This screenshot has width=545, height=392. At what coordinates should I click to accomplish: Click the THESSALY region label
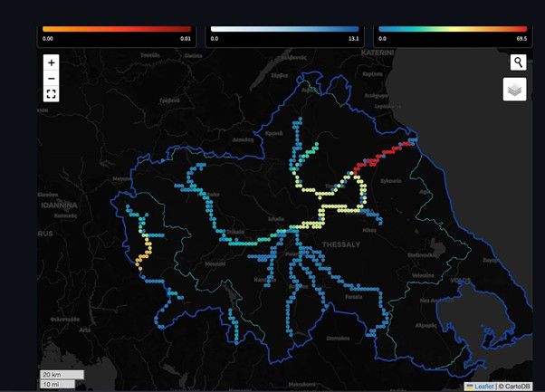[x=340, y=245]
